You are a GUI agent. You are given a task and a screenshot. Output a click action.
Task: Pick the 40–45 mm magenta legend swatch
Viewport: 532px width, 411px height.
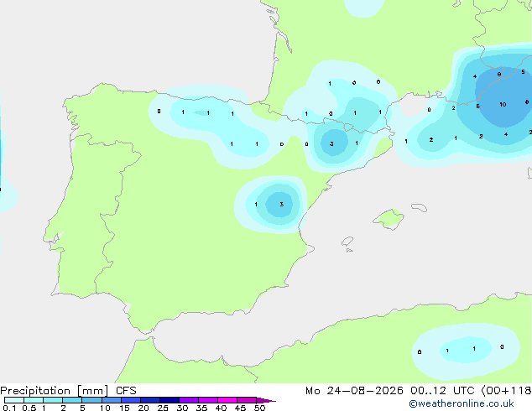tap(227, 400)
